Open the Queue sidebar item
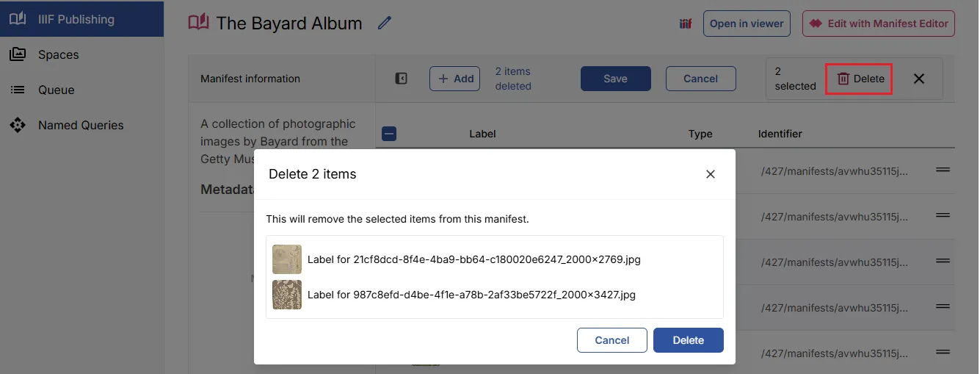The width and height of the screenshot is (980, 374). 57,90
